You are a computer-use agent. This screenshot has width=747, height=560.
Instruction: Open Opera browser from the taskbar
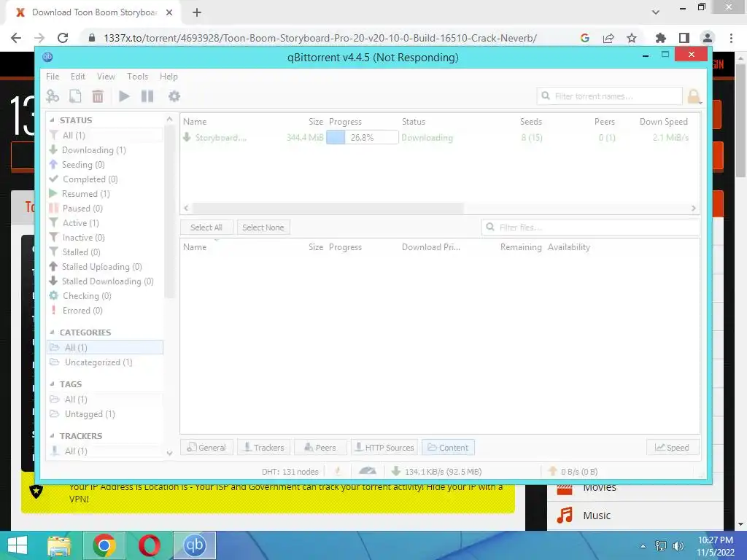[x=150, y=545]
